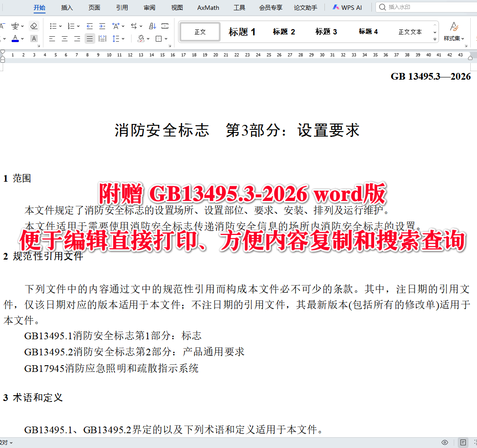Screen dimensions: 477x448
Task: Click the shading fill icon
Action: pos(141,38)
